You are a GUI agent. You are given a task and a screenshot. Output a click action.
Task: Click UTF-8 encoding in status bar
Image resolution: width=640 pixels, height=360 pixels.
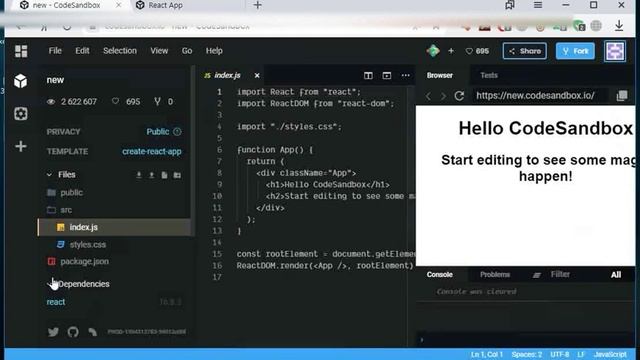[x=560, y=354]
